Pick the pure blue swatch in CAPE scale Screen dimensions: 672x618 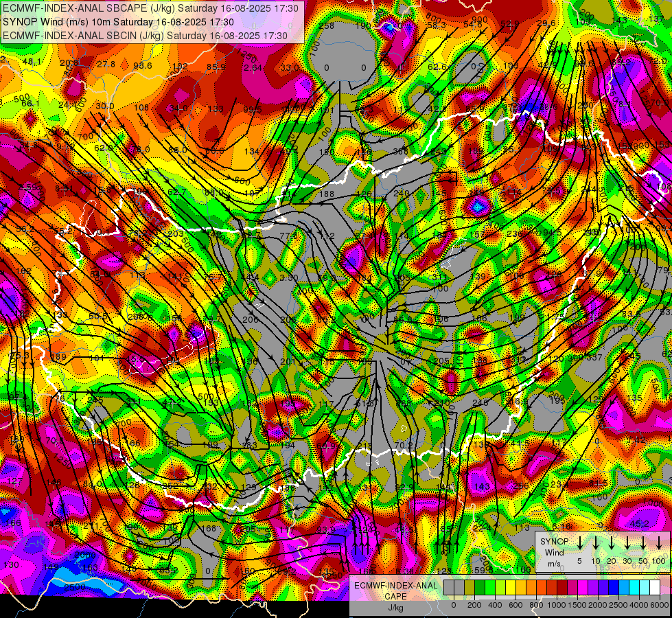[614, 587]
